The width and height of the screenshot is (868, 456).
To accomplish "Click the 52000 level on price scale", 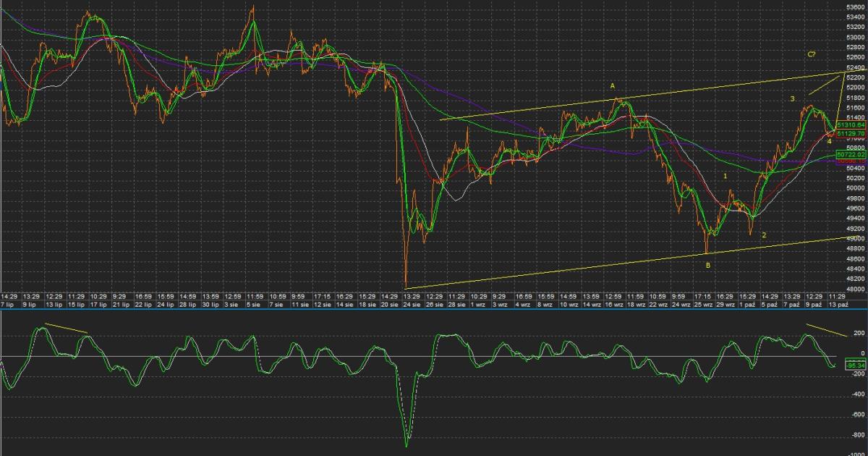I will click(855, 107).
